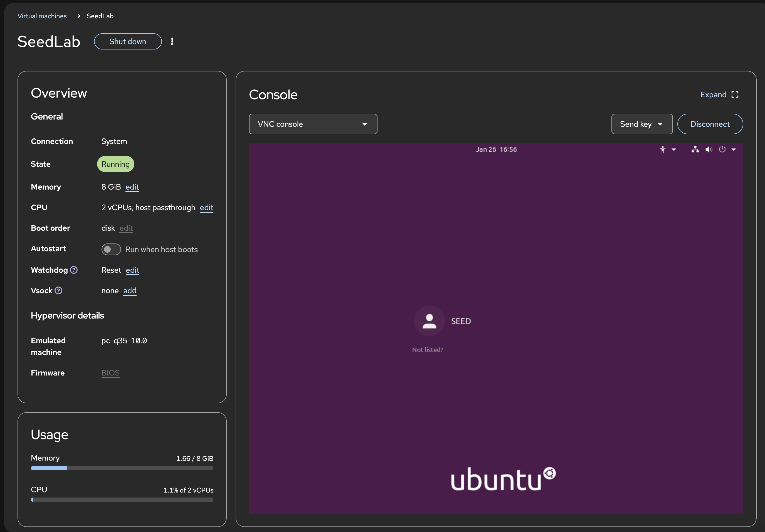Click the Vsock help question-mark icon
The height and width of the screenshot is (532, 765).
coord(59,291)
